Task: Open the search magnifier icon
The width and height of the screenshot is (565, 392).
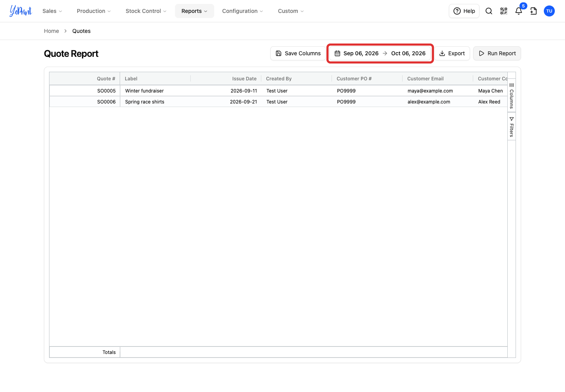Action: [x=489, y=11]
